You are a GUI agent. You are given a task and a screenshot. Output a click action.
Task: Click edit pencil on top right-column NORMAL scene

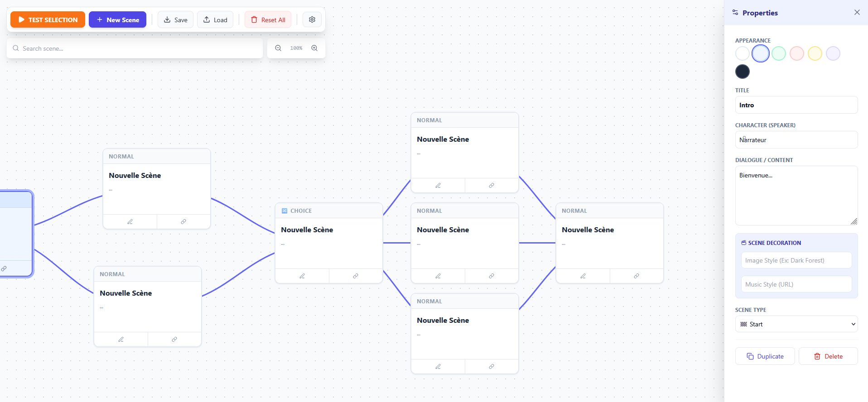coord(438,185)
